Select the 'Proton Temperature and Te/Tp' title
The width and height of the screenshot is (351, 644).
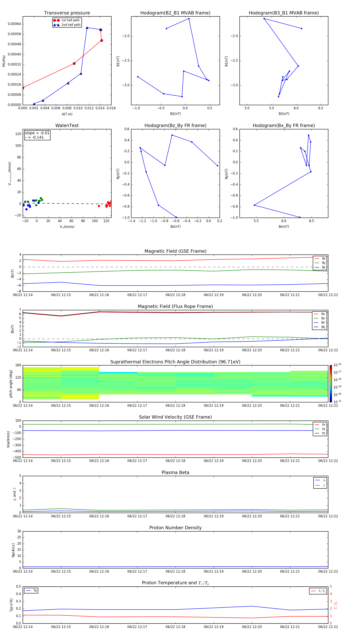pyautogui.click(x=175, y=583)
